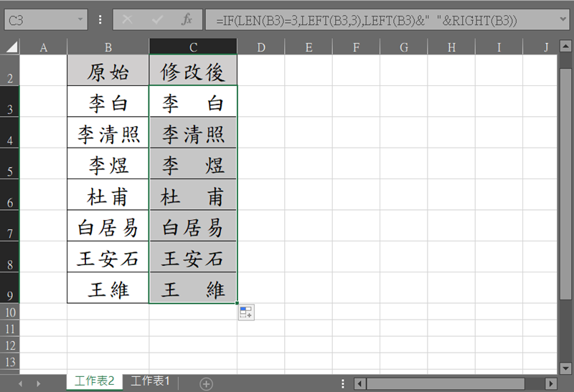
Task: Click the horizontal scrollbar right arrow
Action: (x=550, y=383)
